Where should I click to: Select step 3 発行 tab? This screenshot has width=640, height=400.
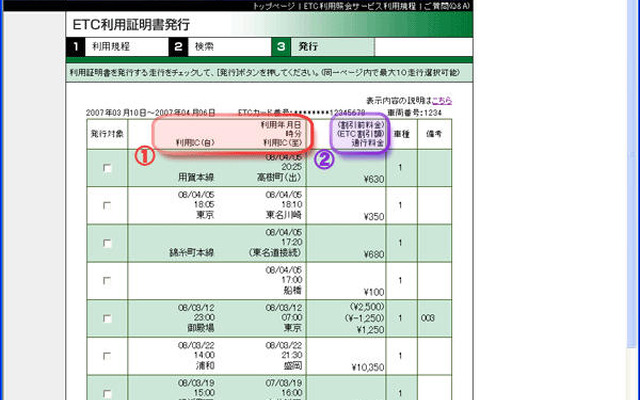(323, 47)
